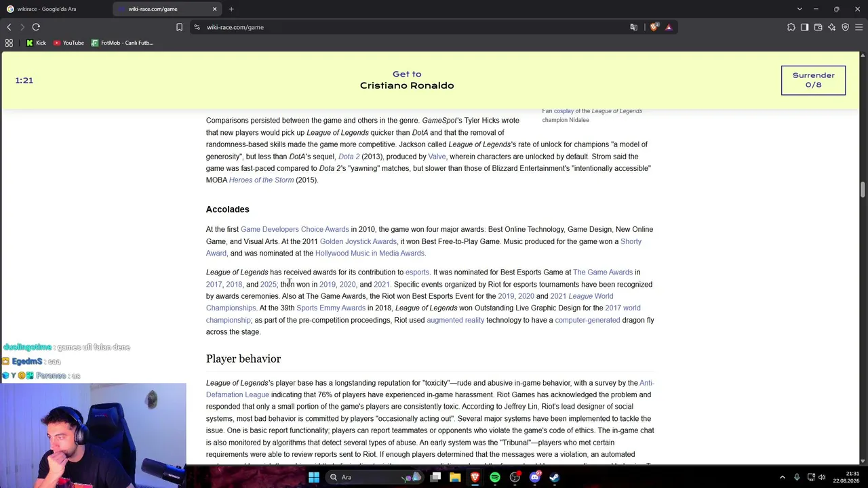
Task: Open a new browser tab
Action: [231, 9]
